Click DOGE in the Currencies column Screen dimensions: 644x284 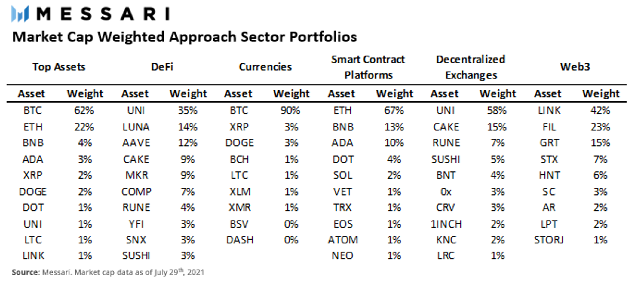[239, 143]
